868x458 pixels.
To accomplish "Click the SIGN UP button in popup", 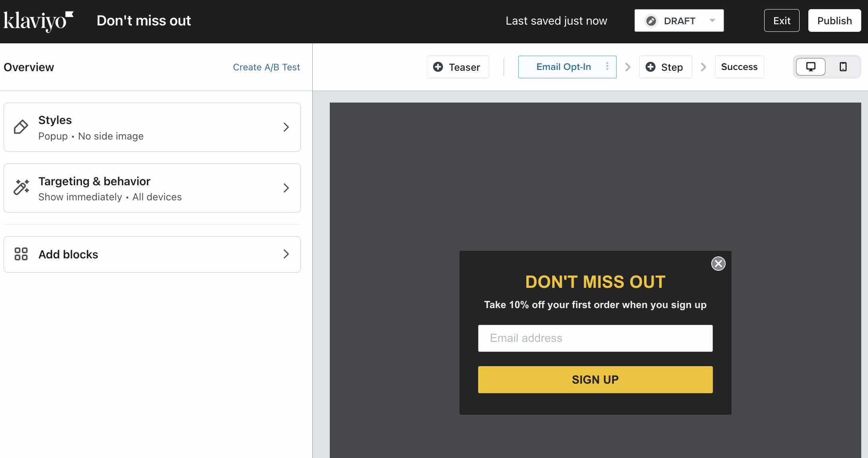I will (596, 379).
